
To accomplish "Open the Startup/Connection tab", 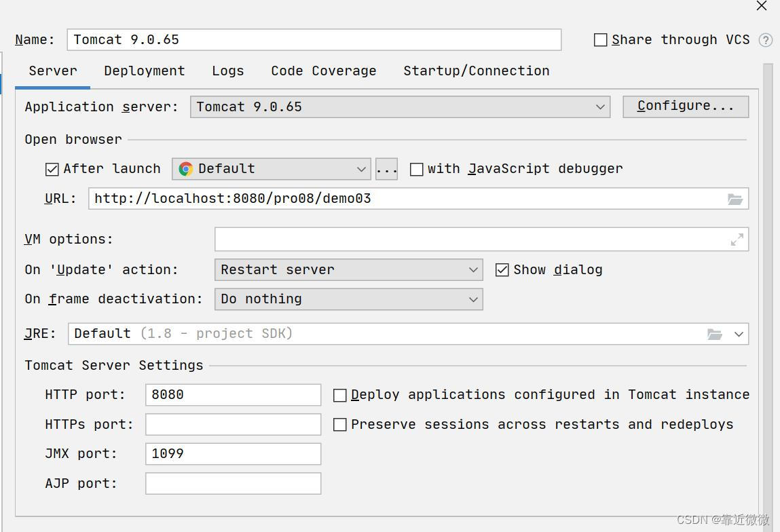I will tap(477, 71).
